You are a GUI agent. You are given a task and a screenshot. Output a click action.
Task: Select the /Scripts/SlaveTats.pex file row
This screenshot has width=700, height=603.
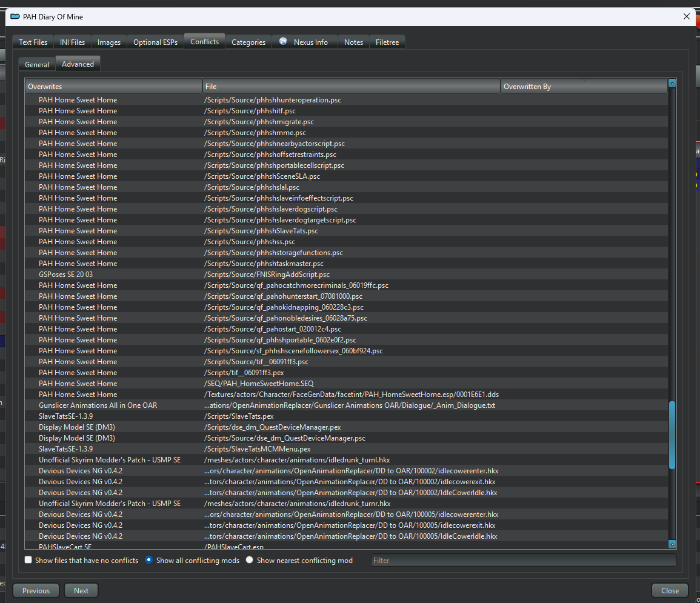(347, 416)
